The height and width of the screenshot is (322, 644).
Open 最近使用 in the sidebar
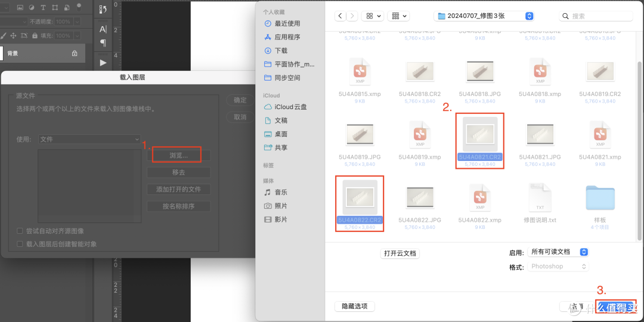coord(283,23)
